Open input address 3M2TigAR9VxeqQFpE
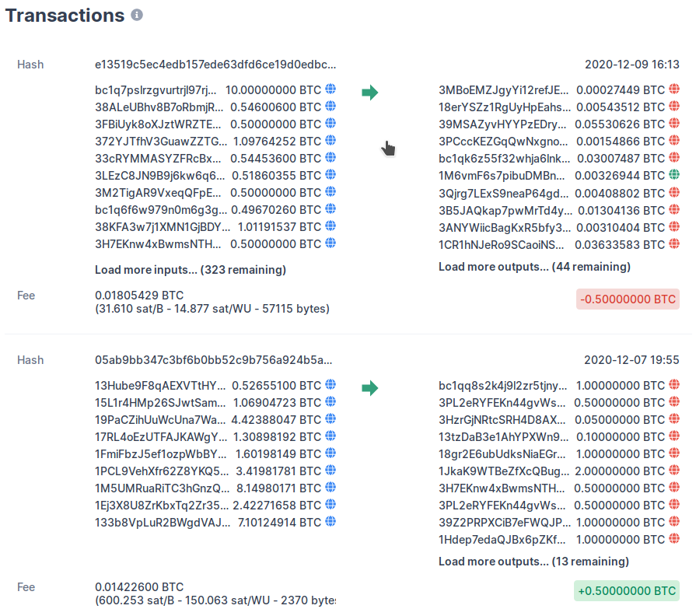 (x=158, y=193)
